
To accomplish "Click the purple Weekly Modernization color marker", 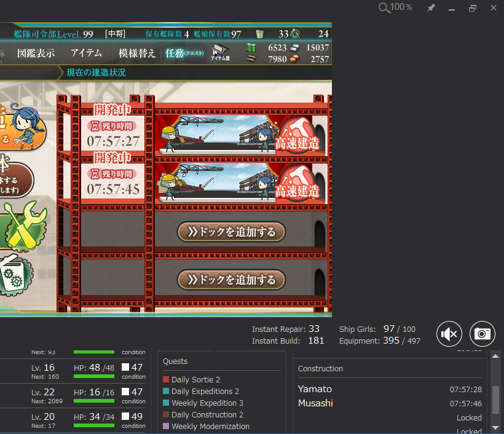I will pyautogui.click(x=166, y=426).
